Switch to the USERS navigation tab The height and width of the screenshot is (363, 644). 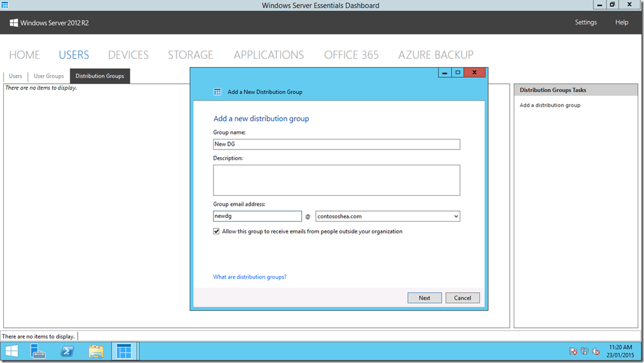[74, 54]
